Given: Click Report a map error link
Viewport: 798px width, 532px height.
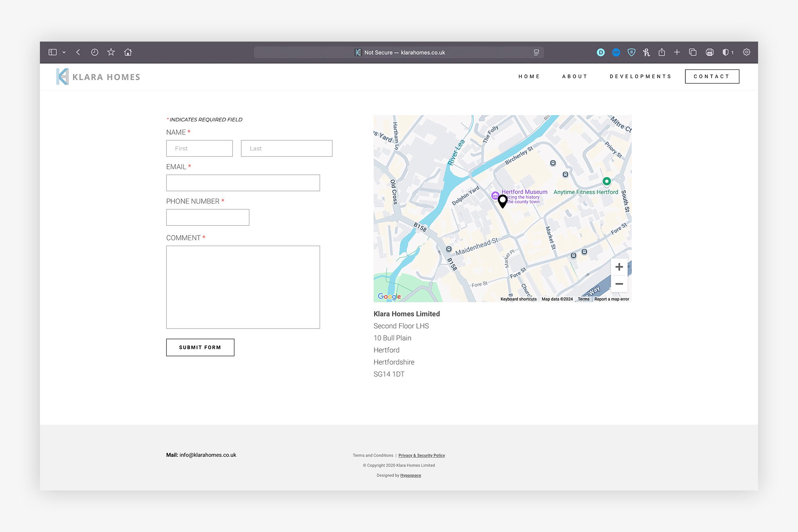Looking at the screenshot, I should tap(612, 299).
